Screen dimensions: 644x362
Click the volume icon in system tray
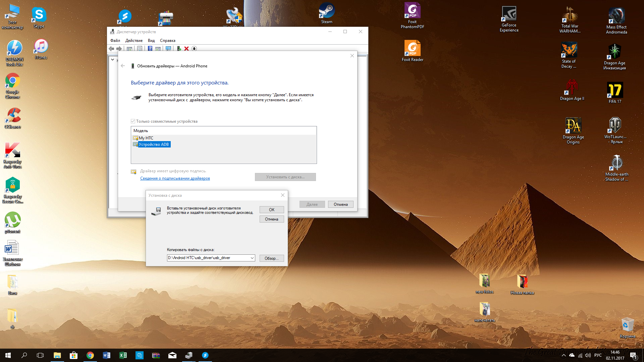tap(588, 355)
